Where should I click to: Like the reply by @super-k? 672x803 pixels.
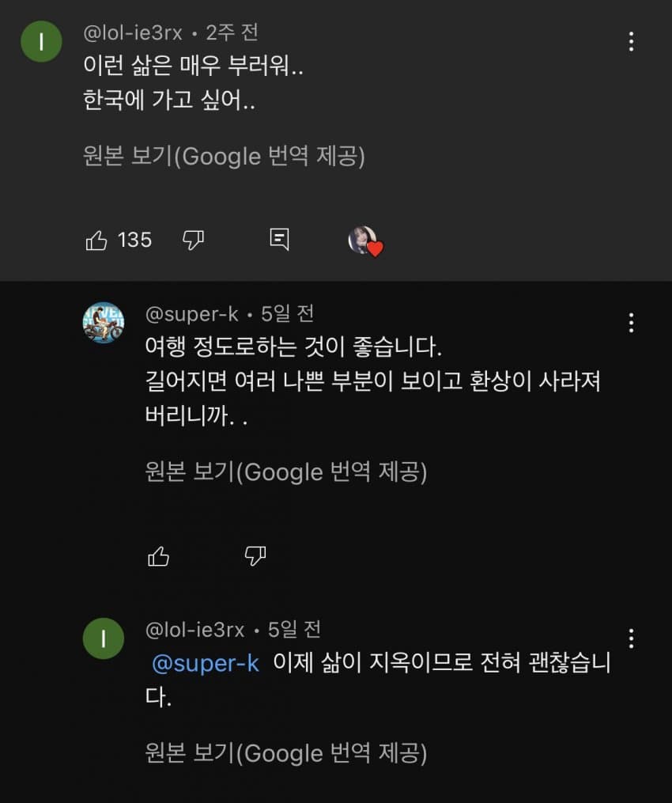[159, 556]
